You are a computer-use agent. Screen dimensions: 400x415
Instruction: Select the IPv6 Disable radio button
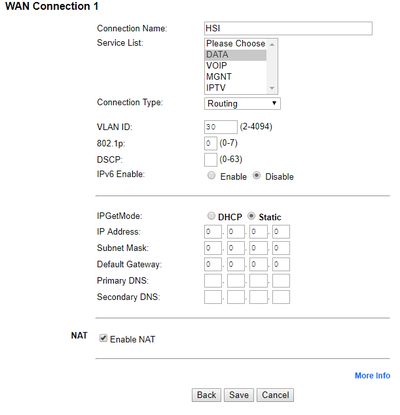pyautogui.click(x=256, y=175)
